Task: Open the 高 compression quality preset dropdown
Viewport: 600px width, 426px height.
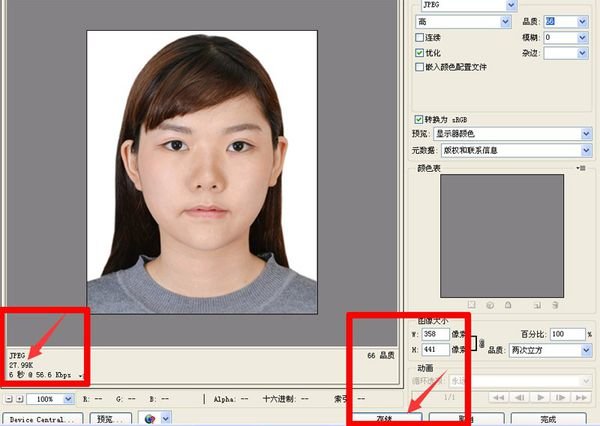Action: click(463, 22)
